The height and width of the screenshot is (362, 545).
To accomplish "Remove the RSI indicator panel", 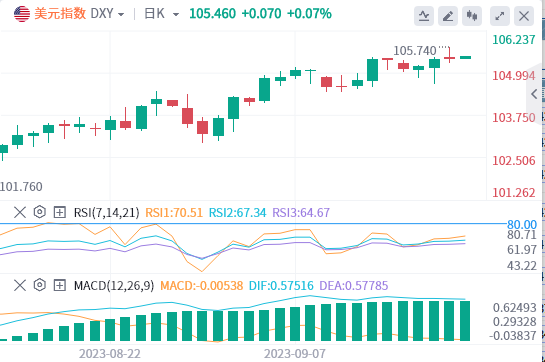I will pyautogui.click(x=20, y=212).
